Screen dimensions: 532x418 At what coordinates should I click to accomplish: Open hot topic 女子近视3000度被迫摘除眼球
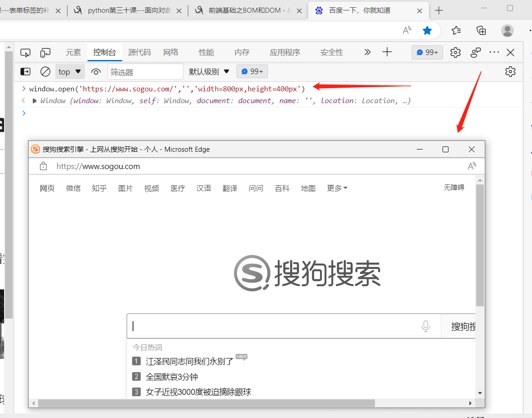(x=198, y=392)
